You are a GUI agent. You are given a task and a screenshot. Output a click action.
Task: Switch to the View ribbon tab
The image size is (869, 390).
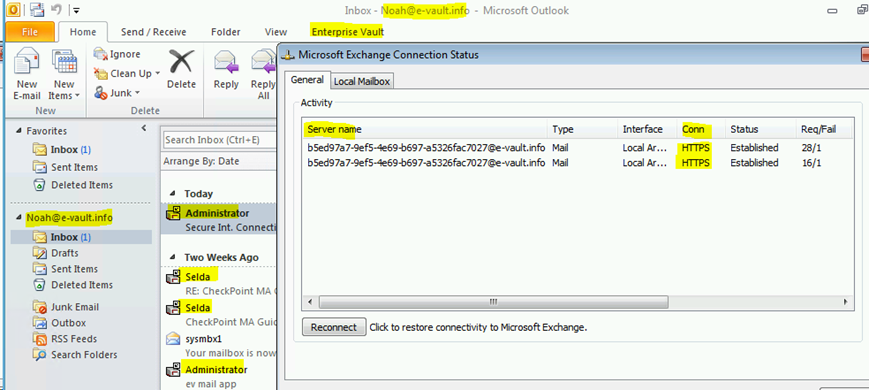coord(276,32)
